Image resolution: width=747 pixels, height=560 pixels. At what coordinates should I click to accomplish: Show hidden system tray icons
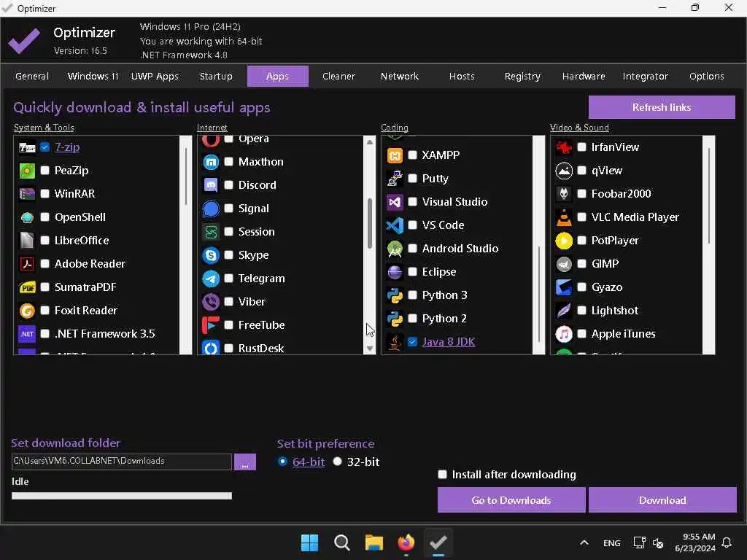[x=584, y=542]
